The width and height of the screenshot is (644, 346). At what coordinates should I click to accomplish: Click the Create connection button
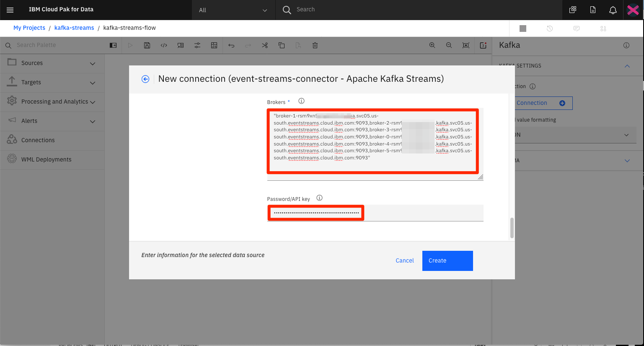447,260
